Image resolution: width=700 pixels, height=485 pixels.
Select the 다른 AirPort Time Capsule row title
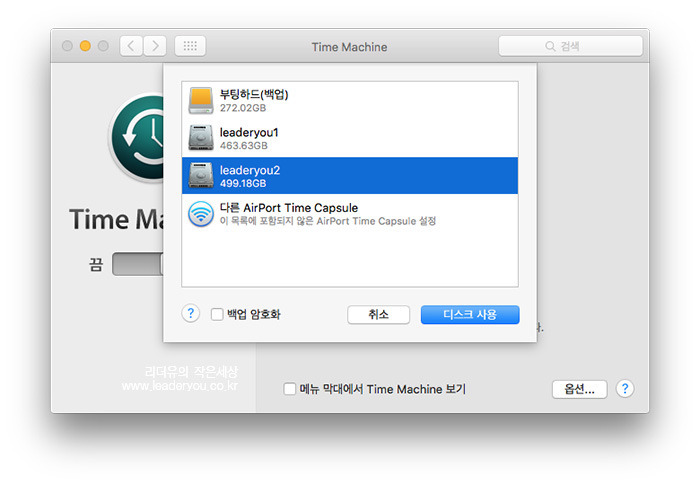coord(289,208)
